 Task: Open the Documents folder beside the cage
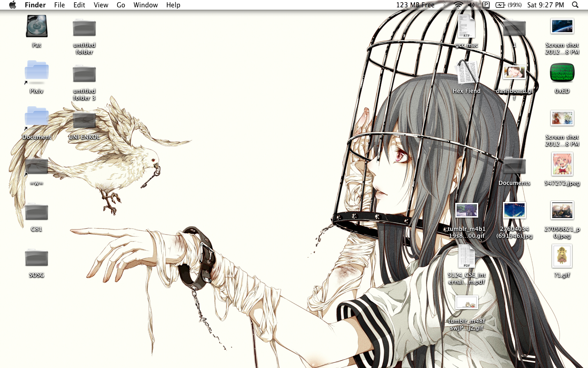point(514,166)
